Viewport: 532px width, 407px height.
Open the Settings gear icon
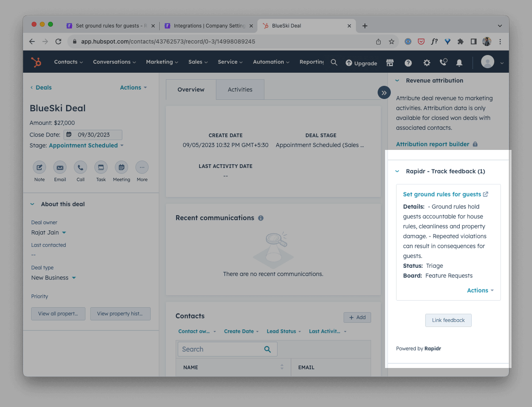[x=426, y=63]
